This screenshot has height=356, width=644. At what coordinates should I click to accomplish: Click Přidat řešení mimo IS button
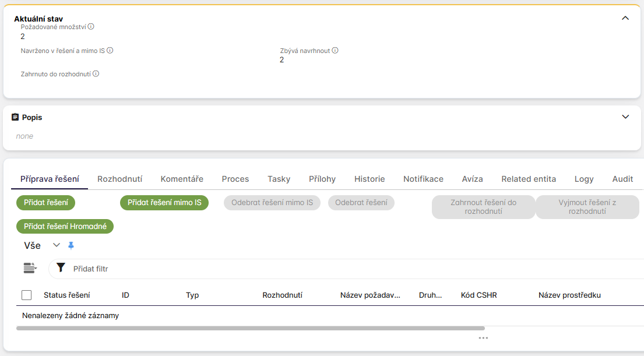(164, 203)
